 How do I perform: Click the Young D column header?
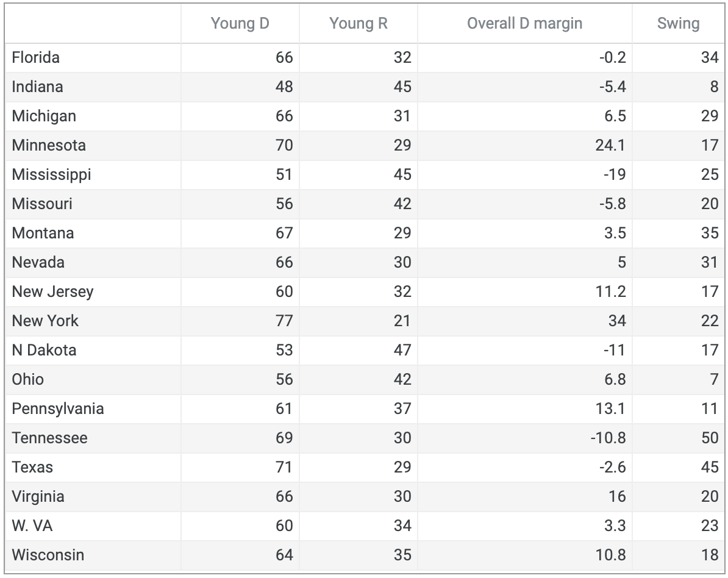240,24
